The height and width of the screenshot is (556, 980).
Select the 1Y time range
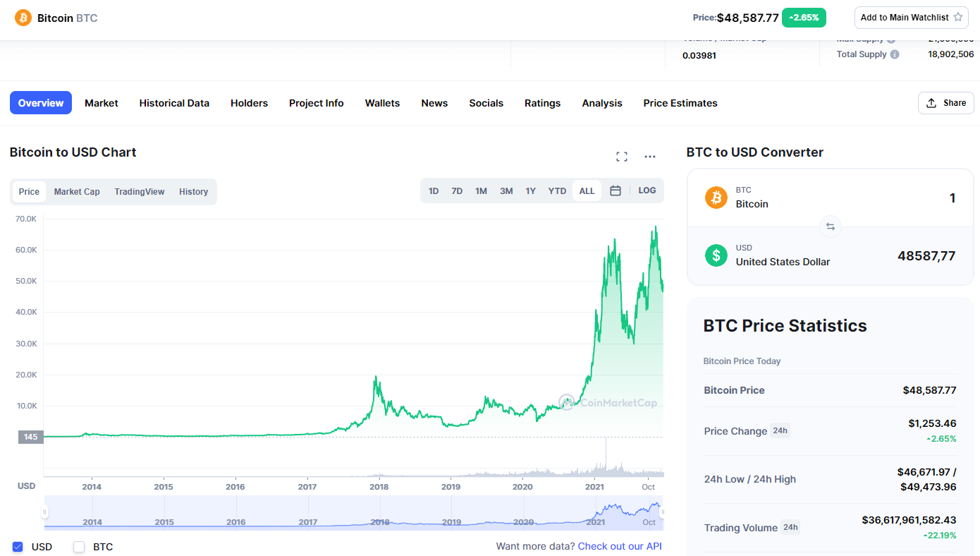click(x=531, y=191)
